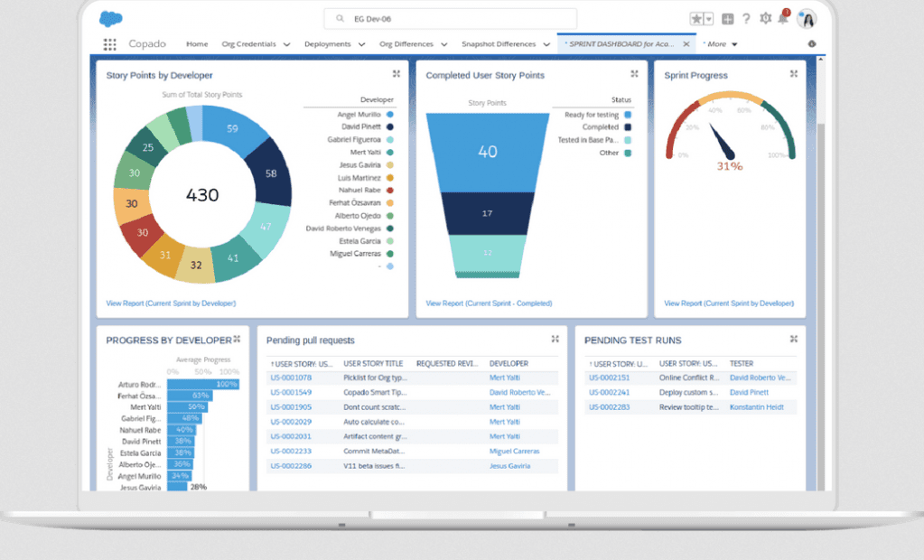Expand the Pending pull requests widget
924x560 pixels.
555,340
